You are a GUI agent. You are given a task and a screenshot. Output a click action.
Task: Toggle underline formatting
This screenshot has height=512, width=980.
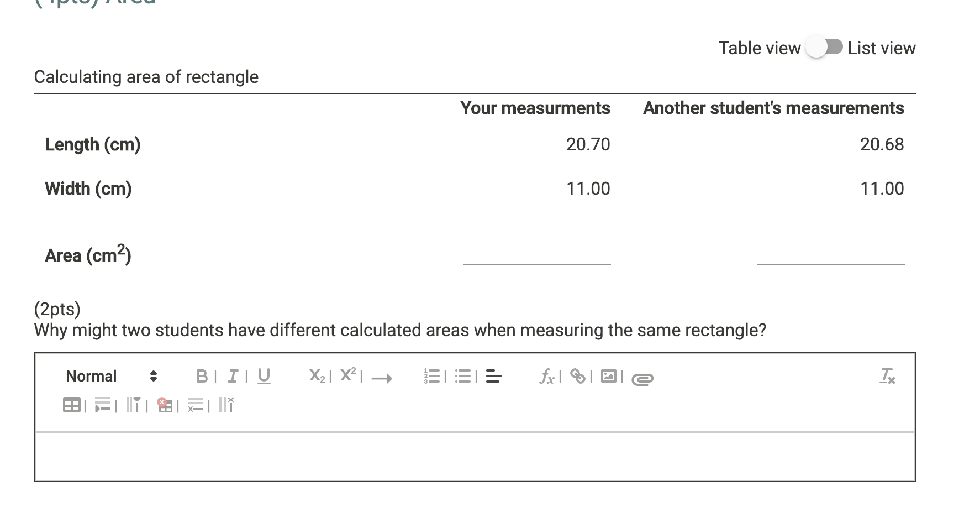(264, 377)
